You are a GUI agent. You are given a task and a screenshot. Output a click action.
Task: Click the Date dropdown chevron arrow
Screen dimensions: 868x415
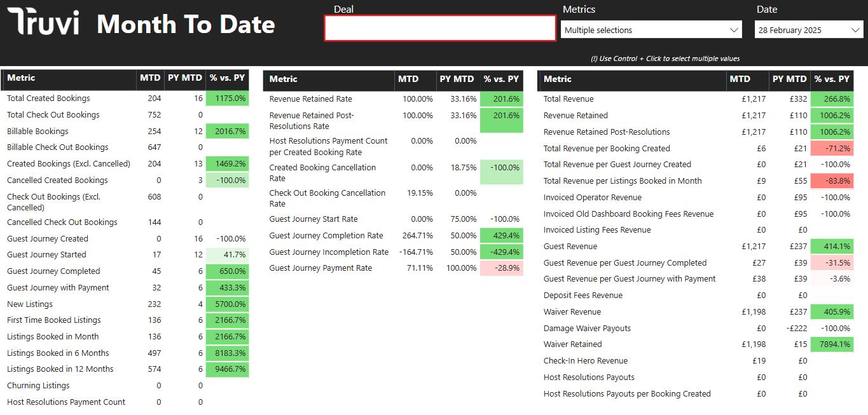(x=855, y=30)
